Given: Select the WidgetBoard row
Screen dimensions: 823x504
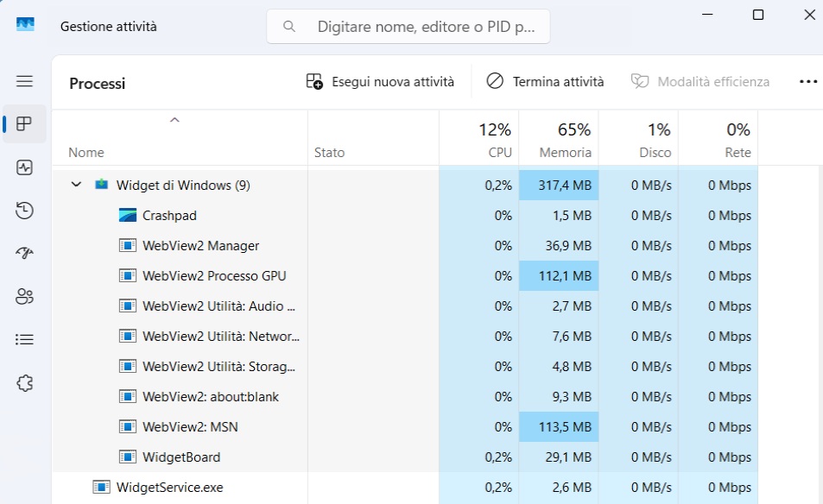Looking at the screenshot, I should 405,457.
